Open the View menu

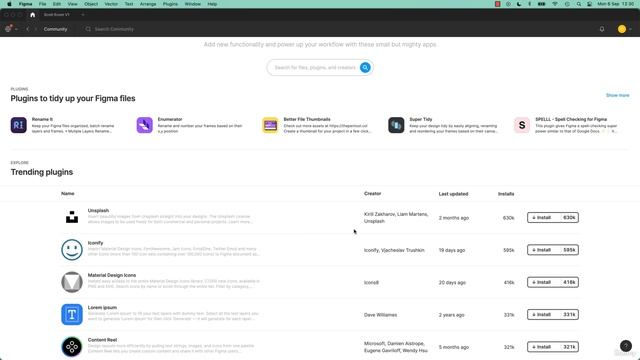tap(72, 4)
